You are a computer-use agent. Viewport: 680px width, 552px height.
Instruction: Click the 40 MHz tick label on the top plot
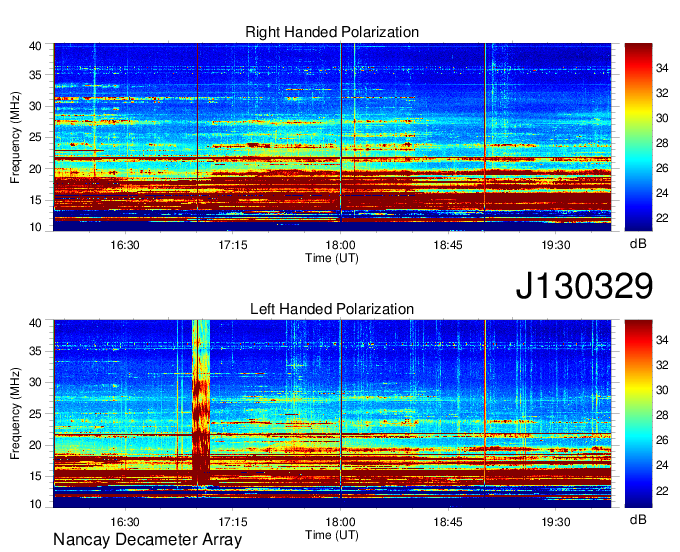pos(35,46)
